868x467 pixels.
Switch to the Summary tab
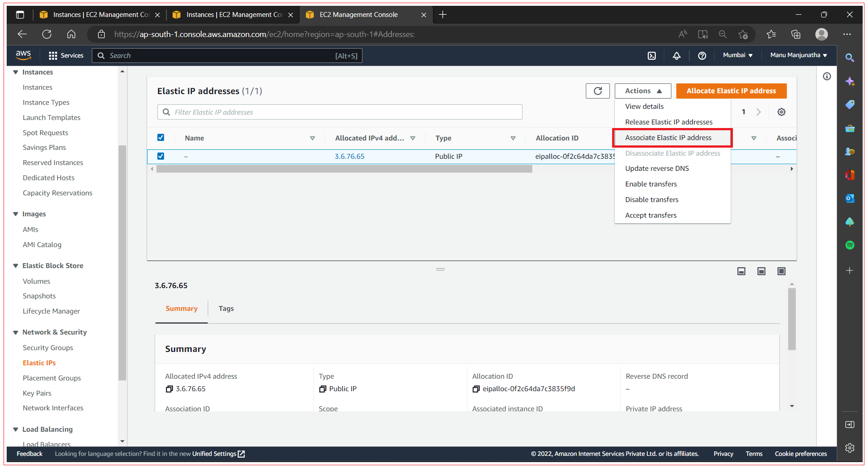click(x=181, y=309)
